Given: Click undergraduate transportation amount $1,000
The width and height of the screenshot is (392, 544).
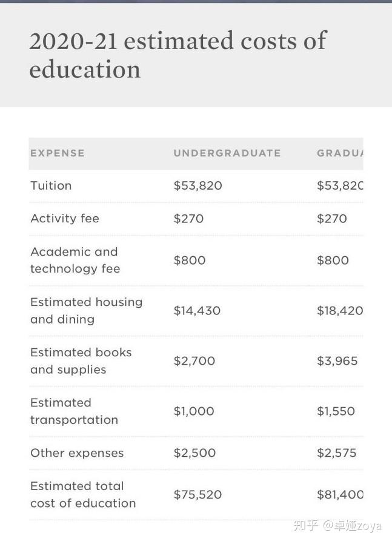Looking at the screenshot, I should click(194, 411).
